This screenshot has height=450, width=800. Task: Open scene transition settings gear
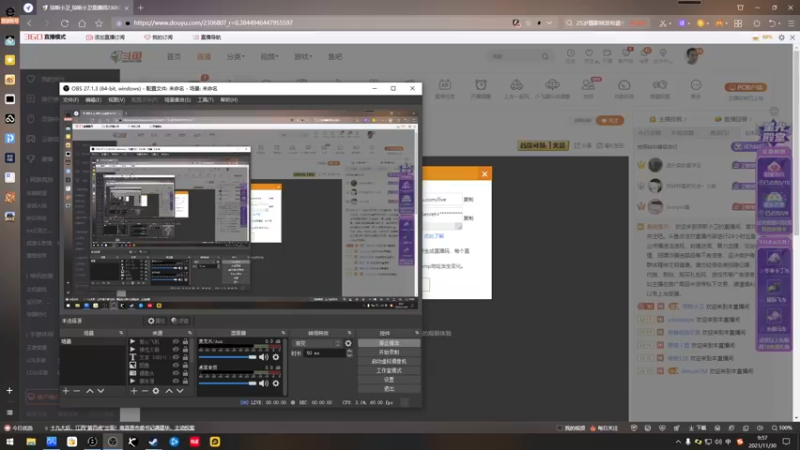tap(348, 343)
